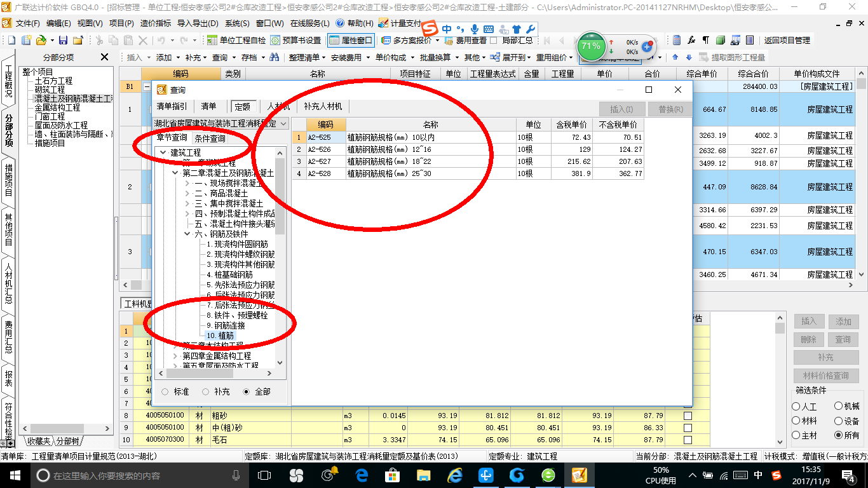Viewport: 868px width, 488px height.
Task: Collapse the 建筑工程 tree node
Action: pyautogui.click(x=163, y=152)
